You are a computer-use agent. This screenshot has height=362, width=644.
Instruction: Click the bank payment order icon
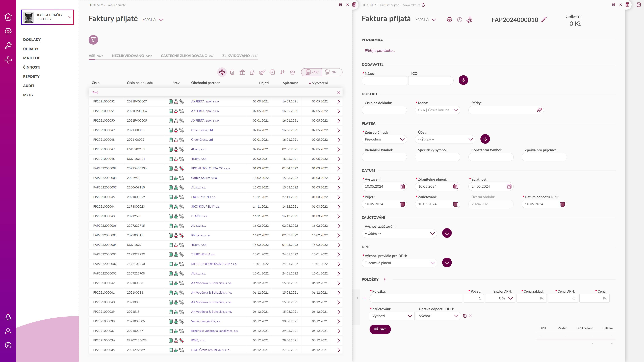242,72
